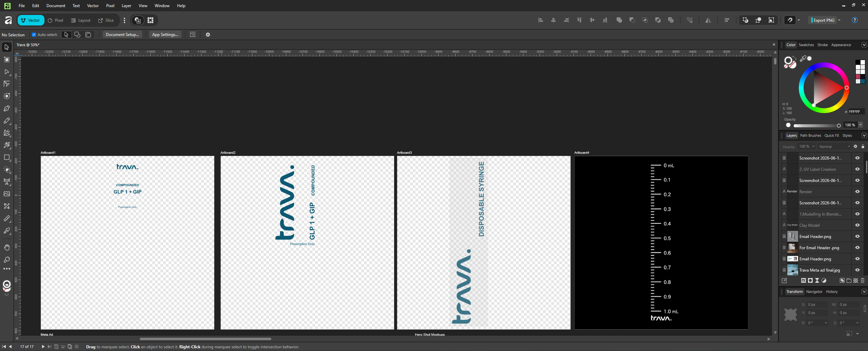868x351 pixels.
Task: Open the Layer menu
Action: (127, 6)
